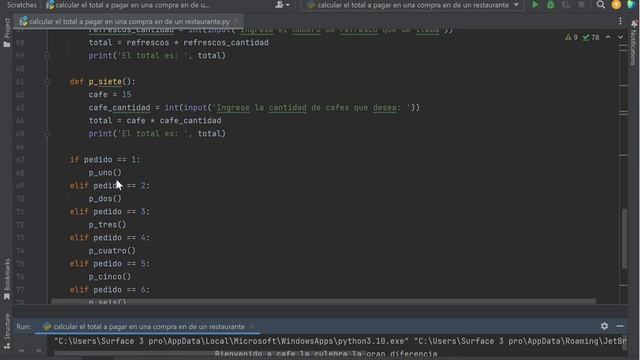This screenshot has height=360, width=640.
Task: Click the Scratches breadcrumb
Action: pos(21,5)
